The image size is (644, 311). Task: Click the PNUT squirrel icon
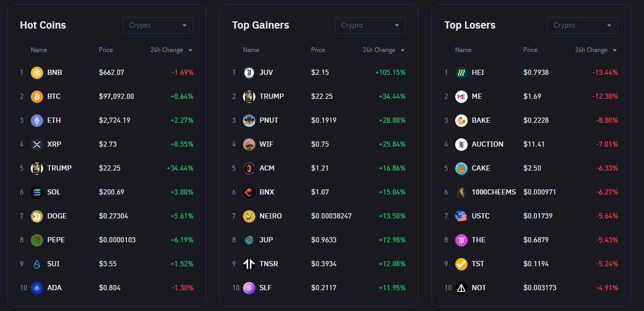coord(249,120)
